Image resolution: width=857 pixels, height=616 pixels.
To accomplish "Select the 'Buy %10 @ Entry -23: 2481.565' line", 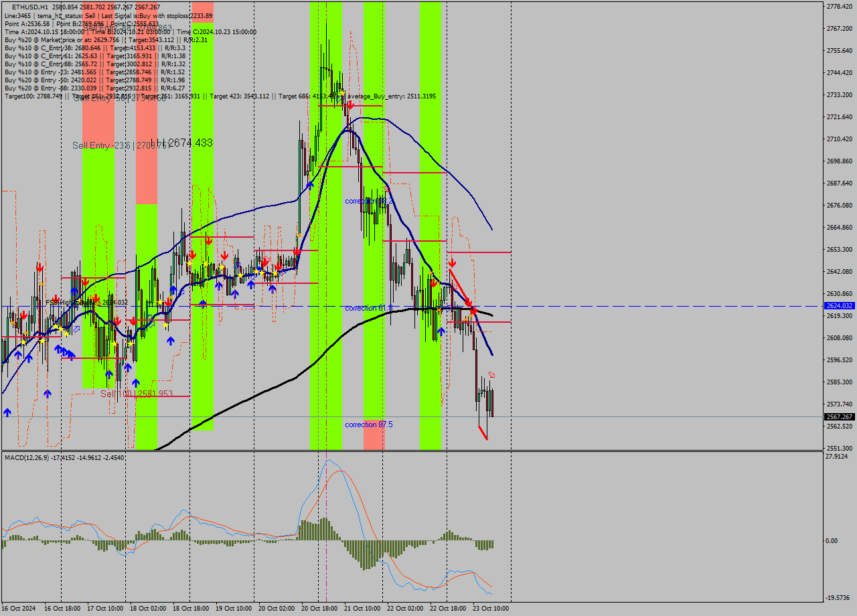I will pos(94,72).
